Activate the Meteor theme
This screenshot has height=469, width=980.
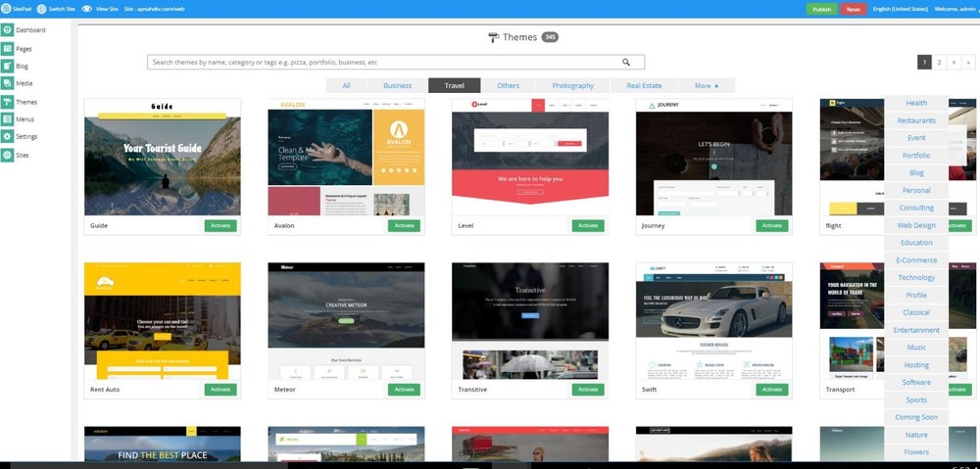(404, 389)
